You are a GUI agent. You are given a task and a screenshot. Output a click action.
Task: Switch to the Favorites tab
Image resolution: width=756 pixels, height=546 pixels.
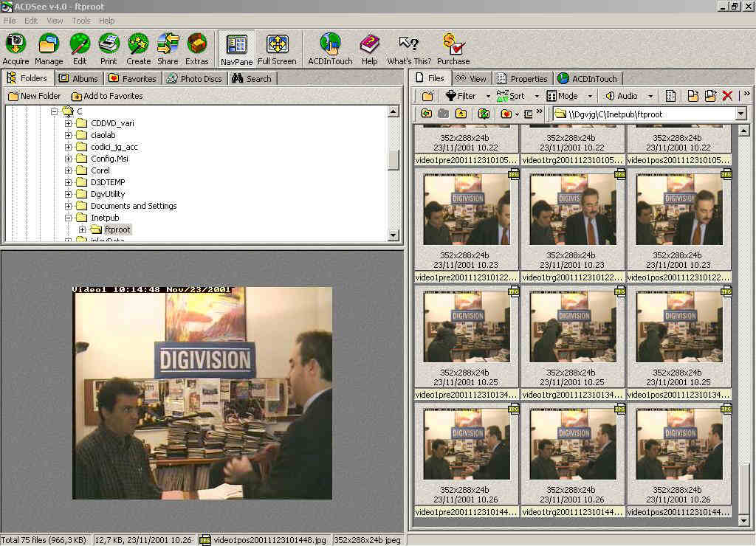pos(133,78)
